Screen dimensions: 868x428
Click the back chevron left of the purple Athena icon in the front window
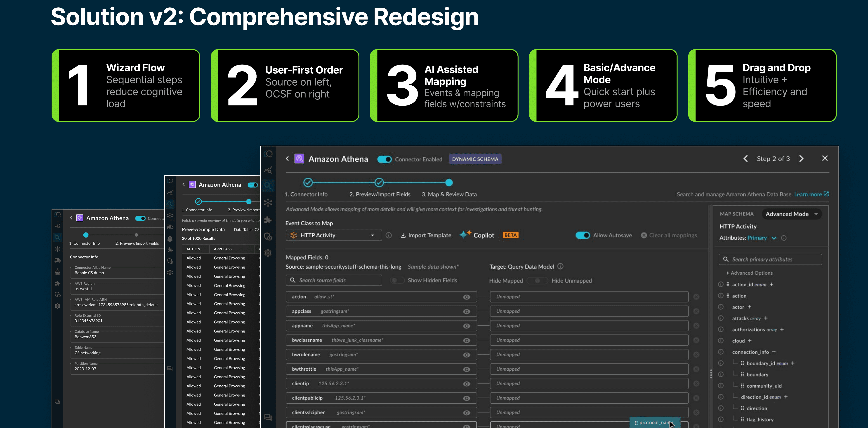coord(288,159)
